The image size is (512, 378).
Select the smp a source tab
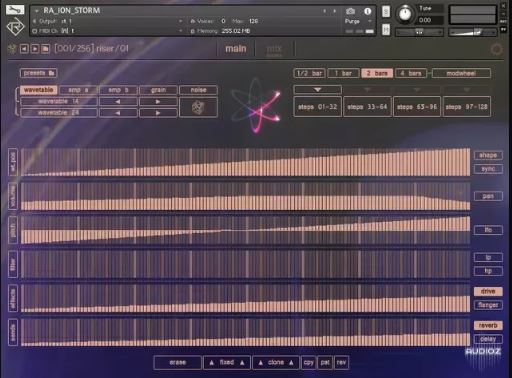pos(78,90)
